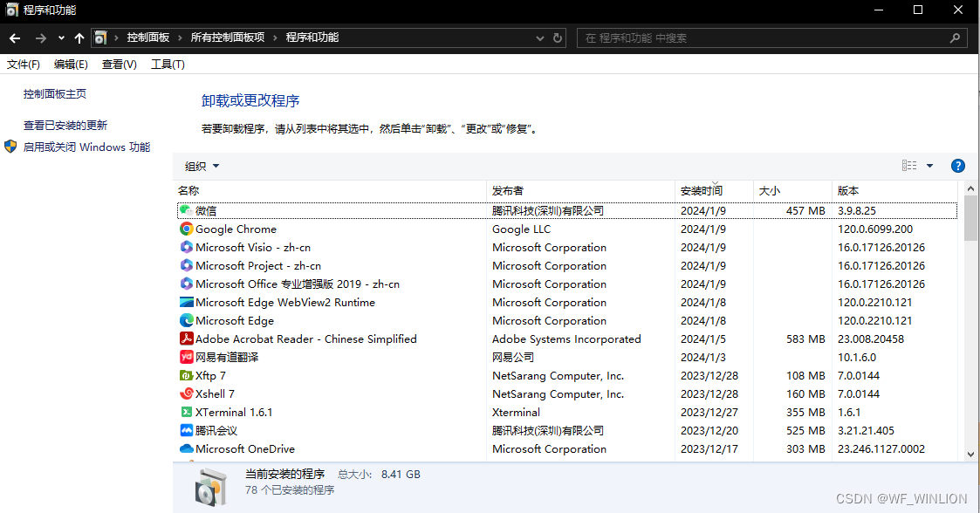The width and height of the screenshot is (980, 513).
Task: Click the Xftp 7 icon
Action: point(186,375)
